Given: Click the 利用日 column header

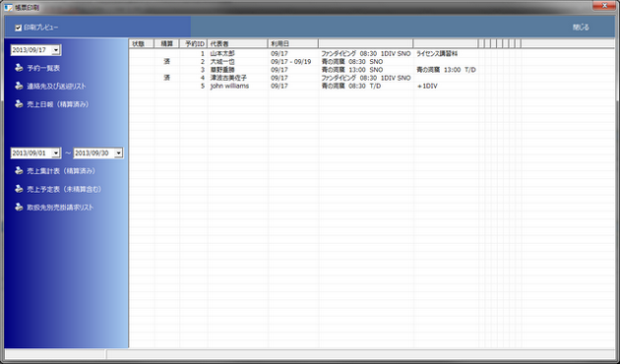Looking at the screenshot, I should 293,44.
